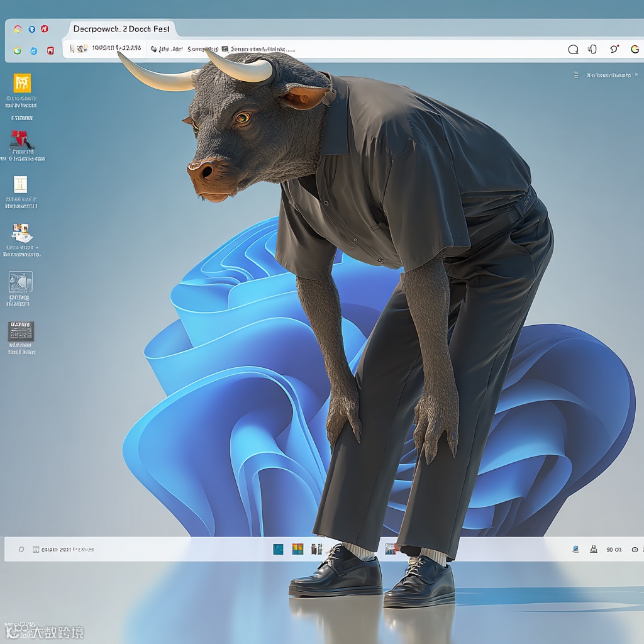Click the phone speaker icon in toolbar
Image resolution: width=644 pixels, height=644 pixels.
592,49
